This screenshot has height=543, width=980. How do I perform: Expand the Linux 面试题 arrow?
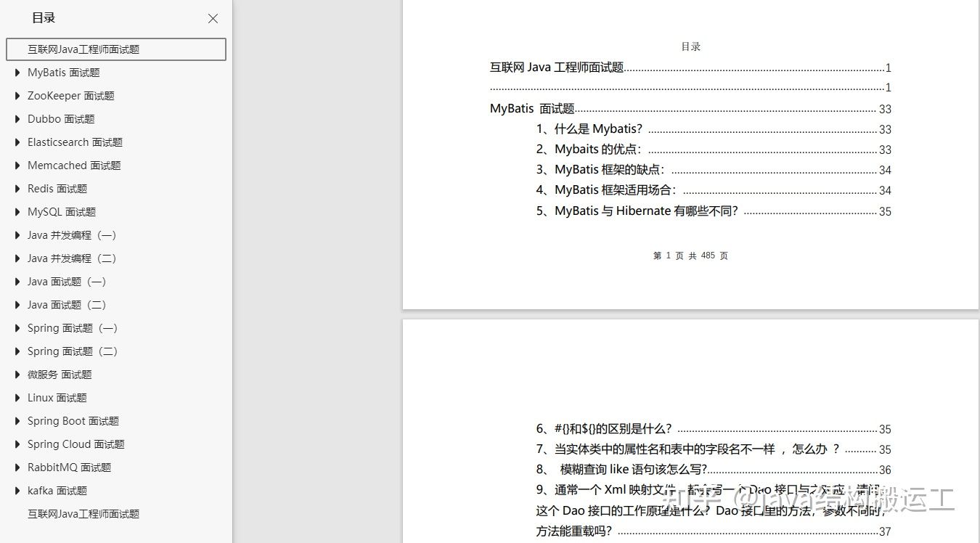[x=17, y=398]
